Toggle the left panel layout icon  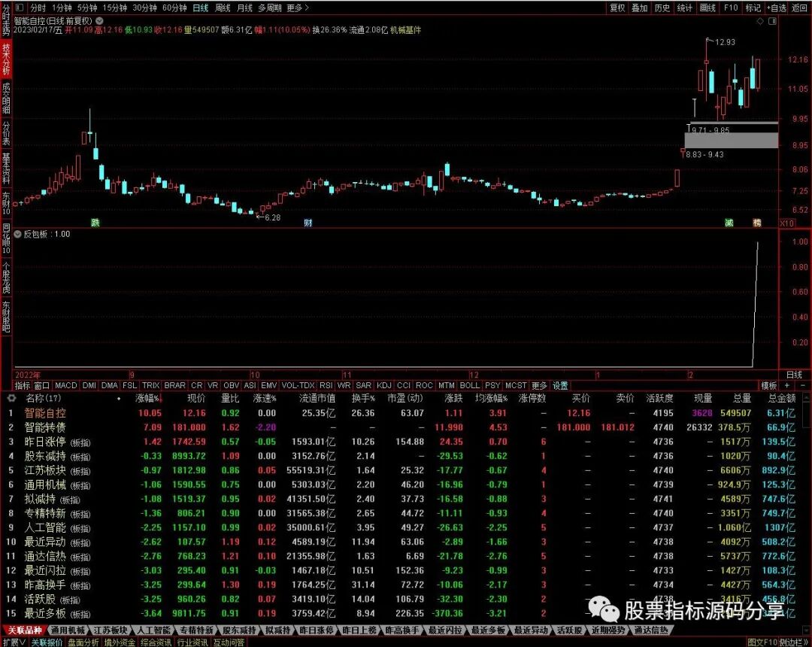pyautogui.click(x=19, y=8)
